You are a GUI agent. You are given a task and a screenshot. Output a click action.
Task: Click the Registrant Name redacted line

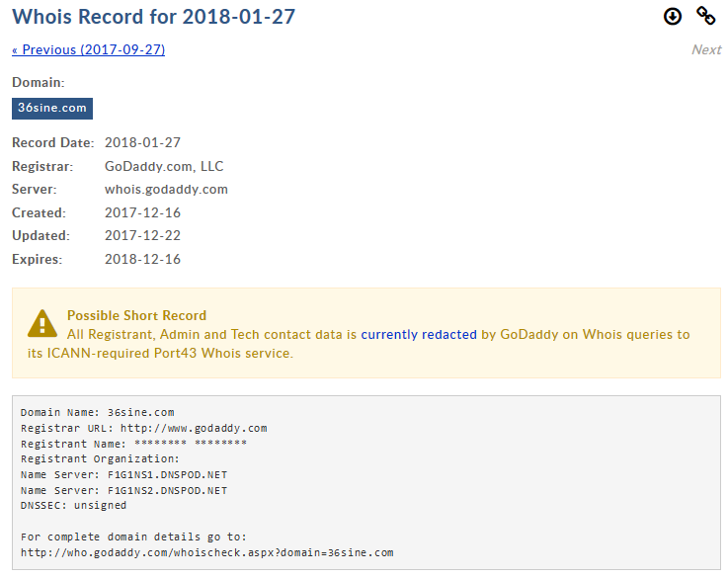tap(133, 444)
